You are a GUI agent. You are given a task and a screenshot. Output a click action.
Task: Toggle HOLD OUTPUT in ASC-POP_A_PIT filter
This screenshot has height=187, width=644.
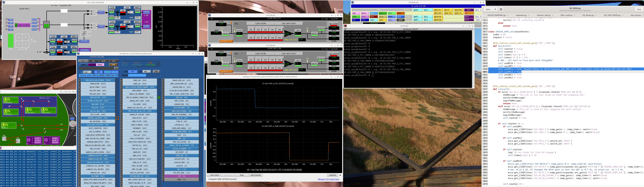(x=334, y=24)
